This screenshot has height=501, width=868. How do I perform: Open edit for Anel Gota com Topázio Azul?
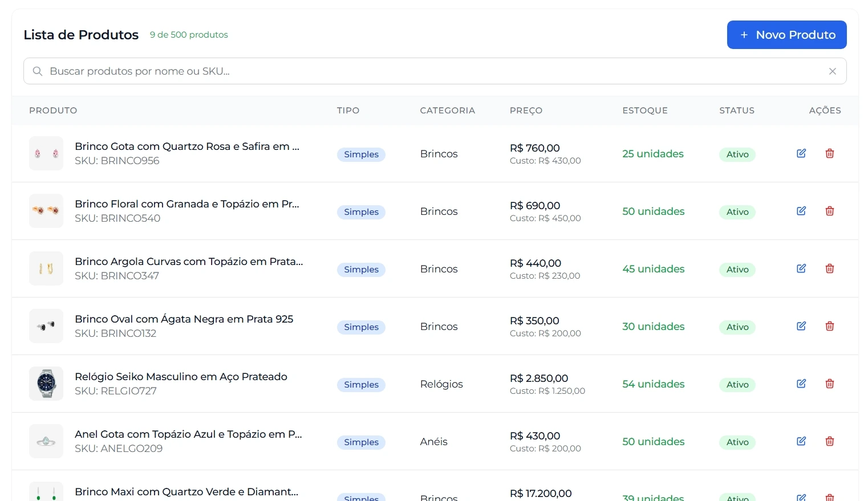click(801, 441)
